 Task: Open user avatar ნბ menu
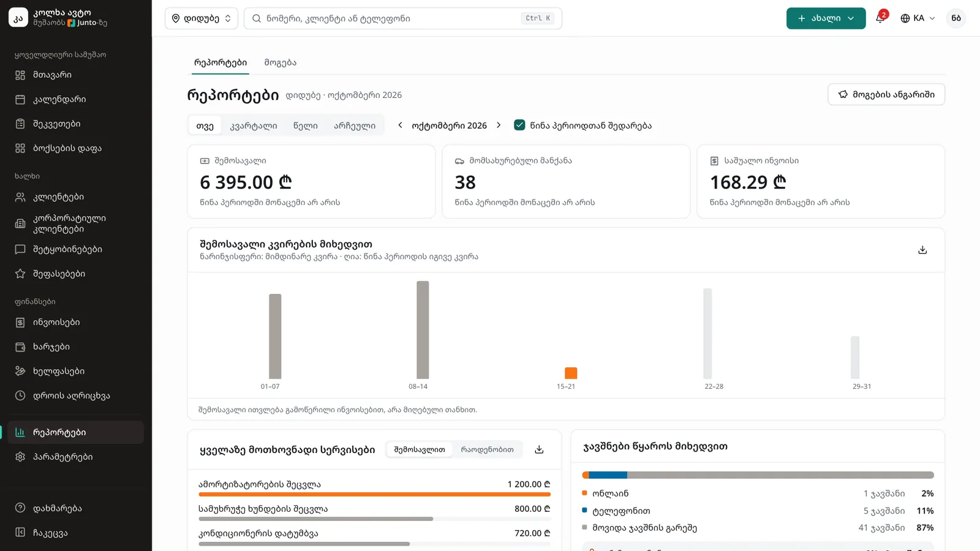click(956, 18)
